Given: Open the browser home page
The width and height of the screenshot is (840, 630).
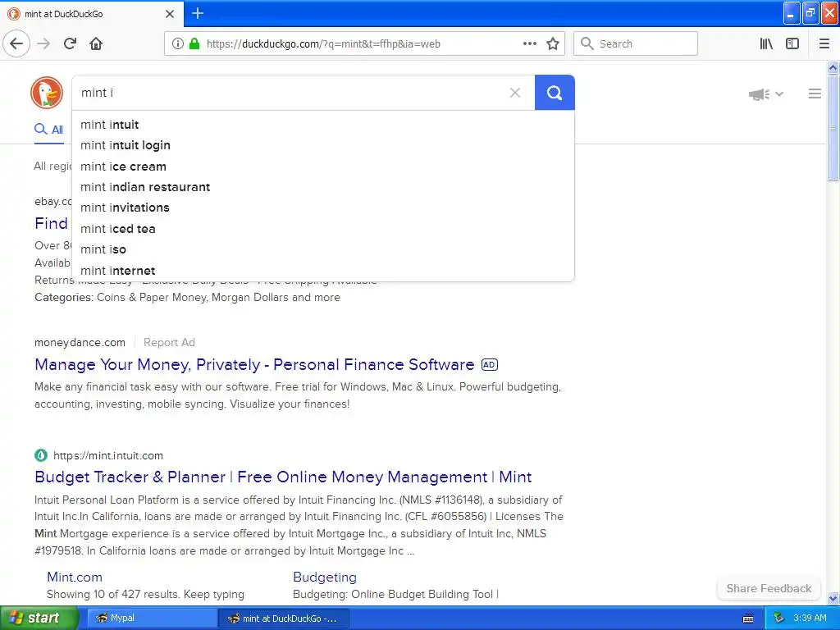Looking at the screenshot, I should [96, 44].
